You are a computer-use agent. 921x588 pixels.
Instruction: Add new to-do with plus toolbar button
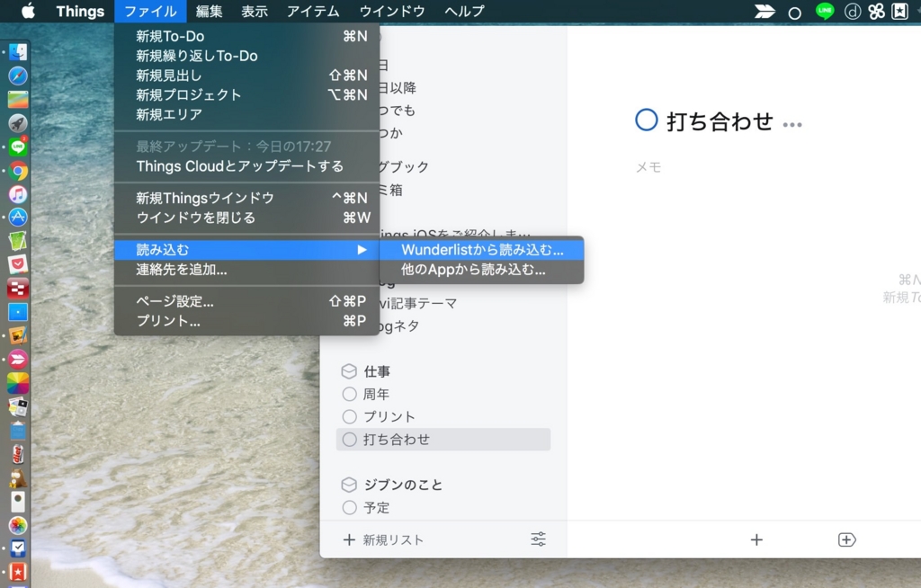(x=756, y=539)
